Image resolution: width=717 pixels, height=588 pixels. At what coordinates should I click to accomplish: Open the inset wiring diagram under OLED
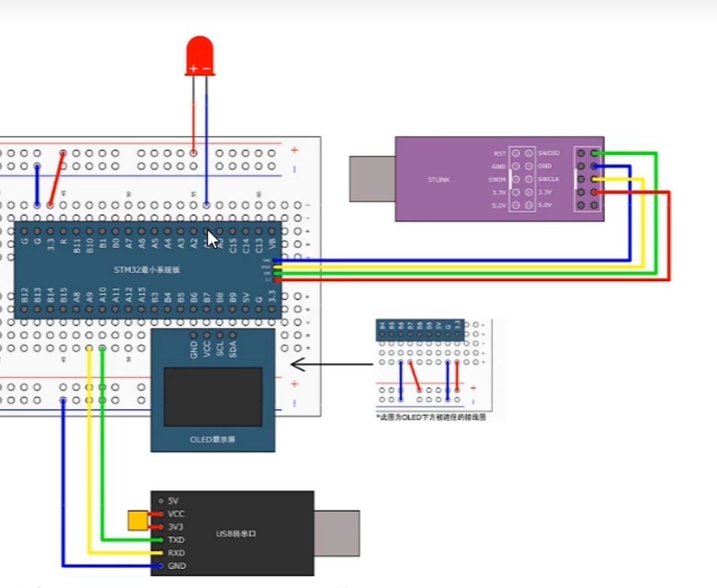coord(433,368)
